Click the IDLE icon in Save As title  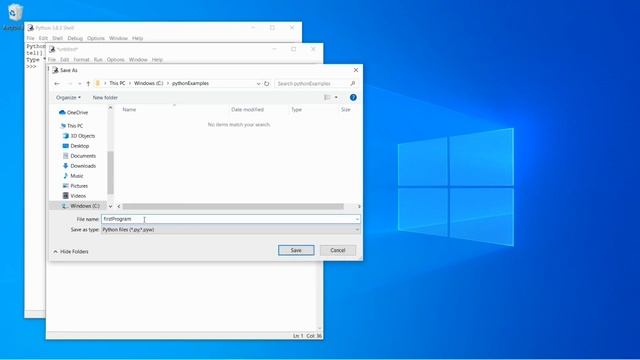[x=55, y=70]
